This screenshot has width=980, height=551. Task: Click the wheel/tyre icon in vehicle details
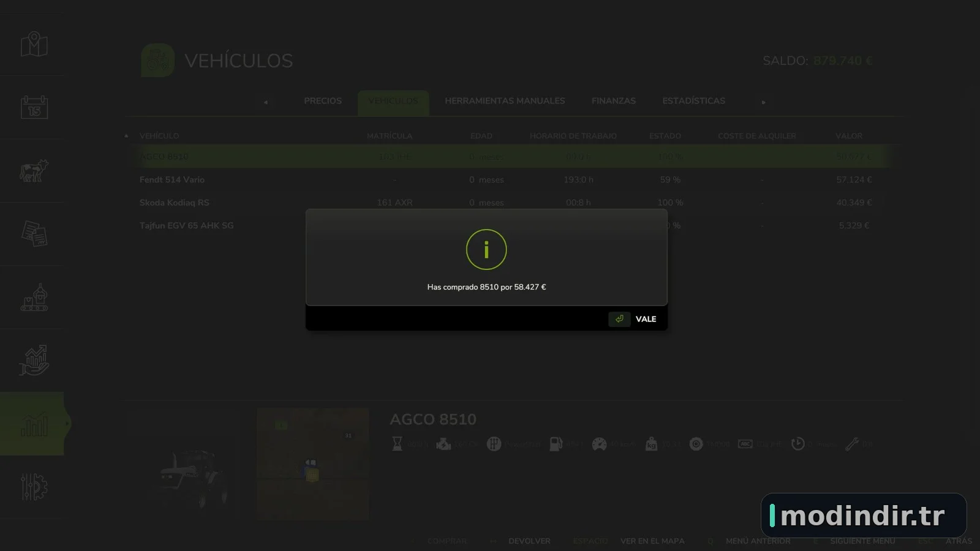pyautogui.click(x=696, y=444)
